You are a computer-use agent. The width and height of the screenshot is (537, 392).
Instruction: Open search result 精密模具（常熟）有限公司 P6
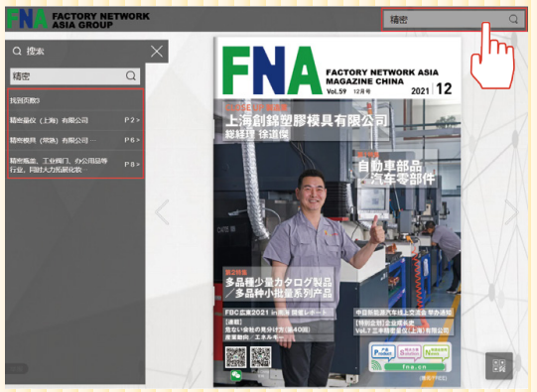[75, 140]
